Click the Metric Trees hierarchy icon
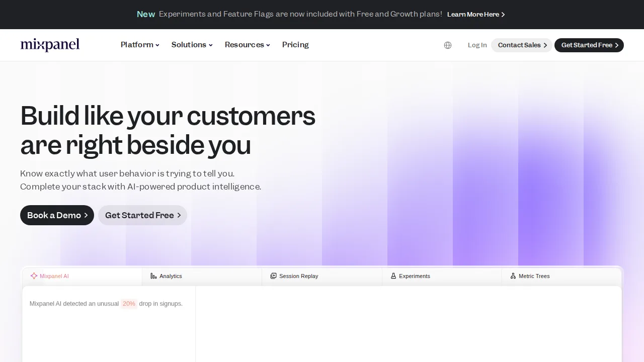Screen dimensions: 644x362 513,276
